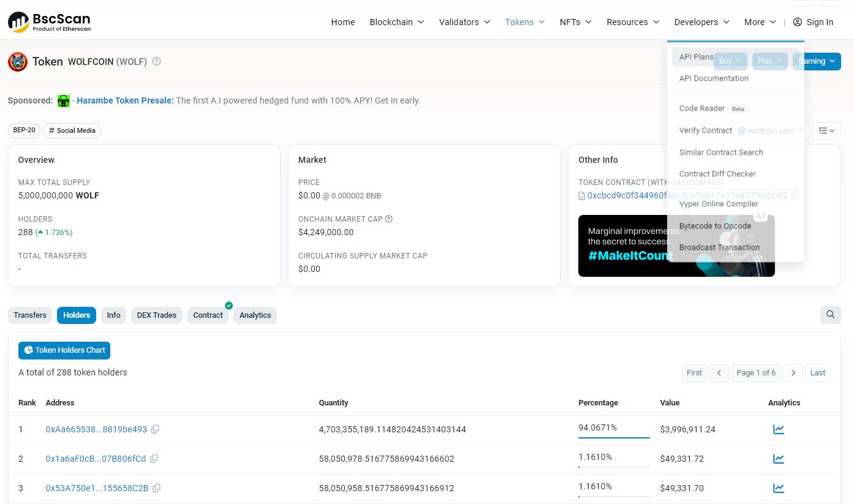The height and width of the screenshot is (504, 854).
Task: Click the Harambe Token sponsor icon
Action: click(x=64, y=101)
